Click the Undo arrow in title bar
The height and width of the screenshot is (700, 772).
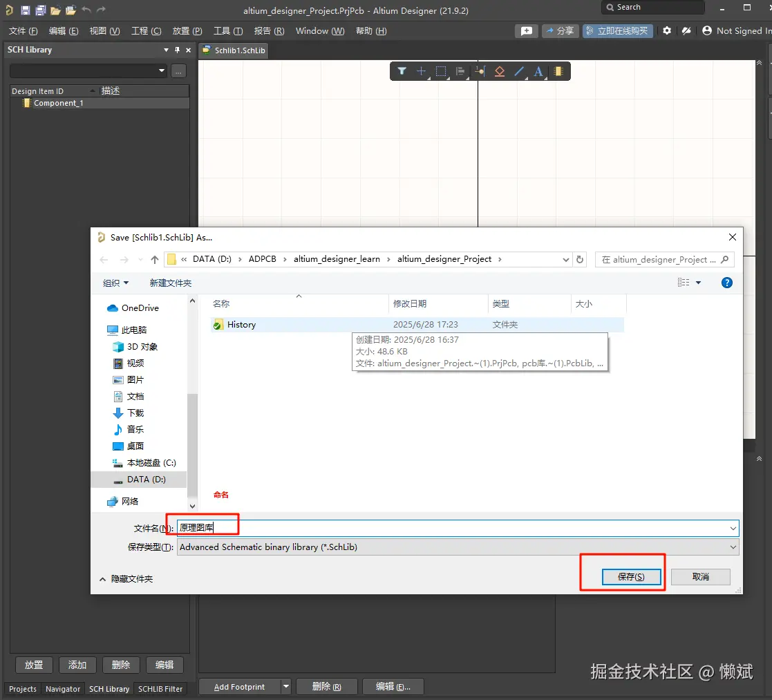[86, 10]
